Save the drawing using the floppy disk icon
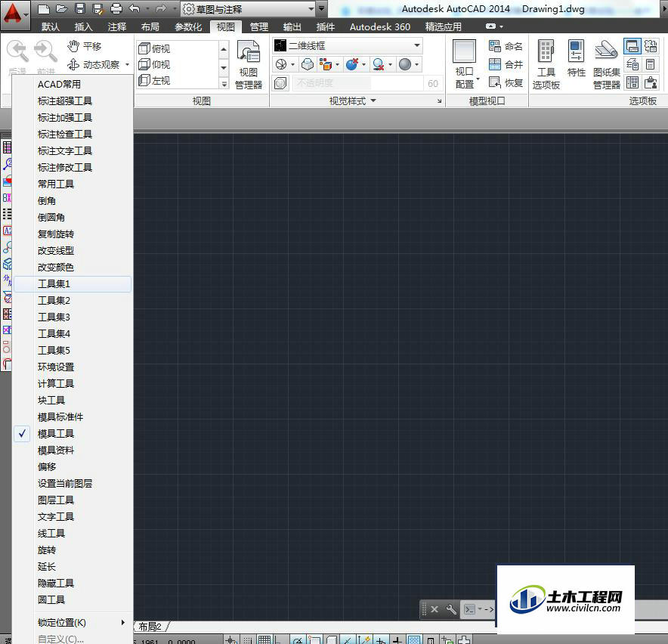This screenshot has height=644, width=668. (79, 8)
